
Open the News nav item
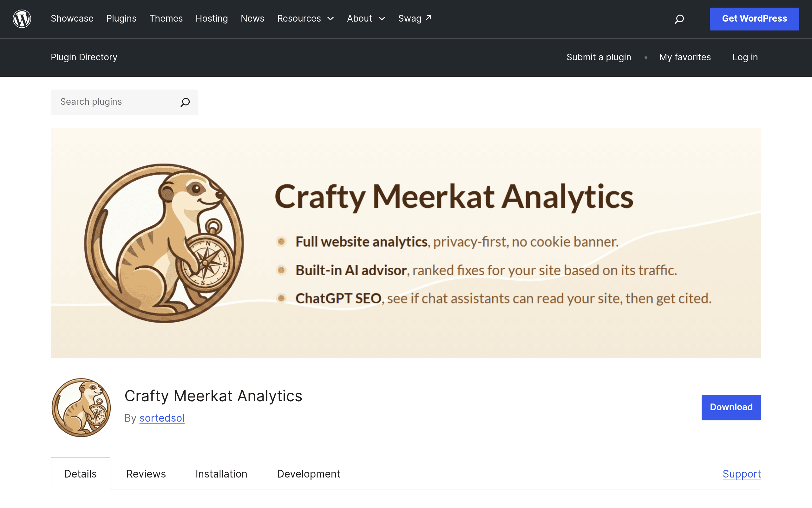pyautogui.click(x=252, y=18)
